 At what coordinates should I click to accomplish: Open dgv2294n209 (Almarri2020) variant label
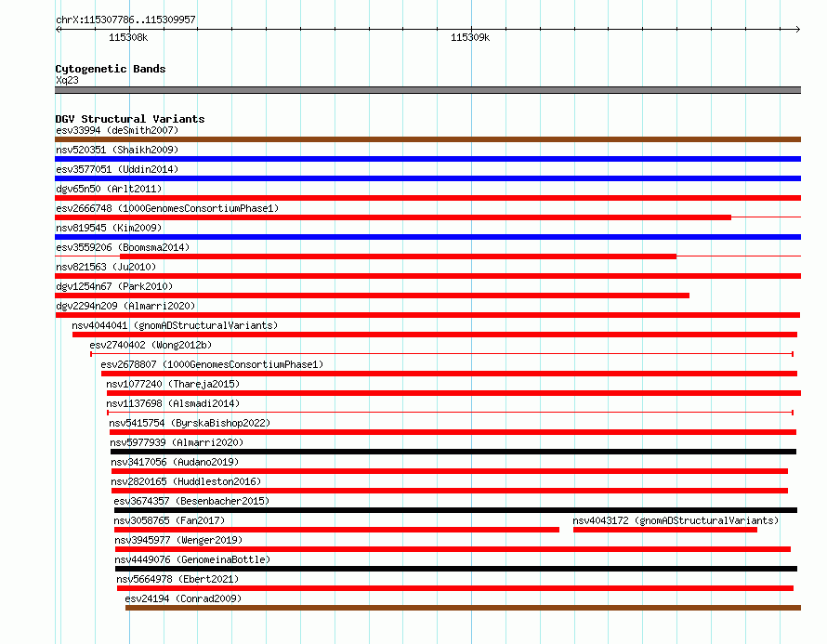(x=125, y=306)
